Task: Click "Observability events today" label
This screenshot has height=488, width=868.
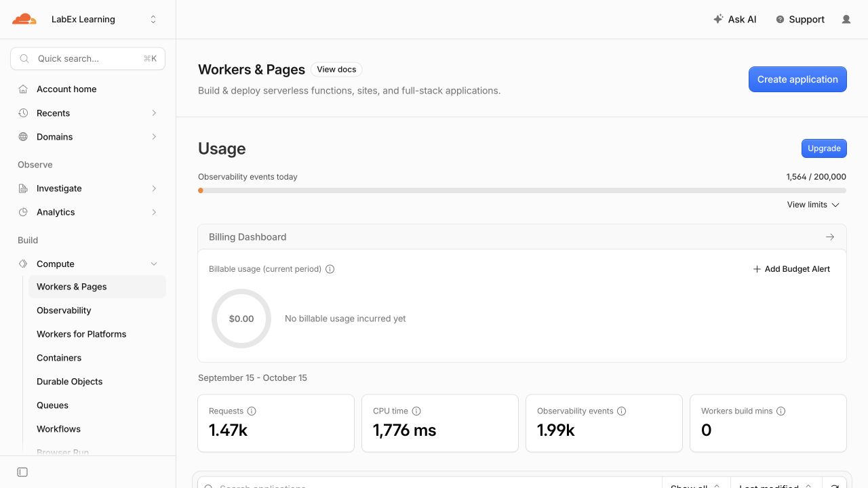Action: point(248,177)
